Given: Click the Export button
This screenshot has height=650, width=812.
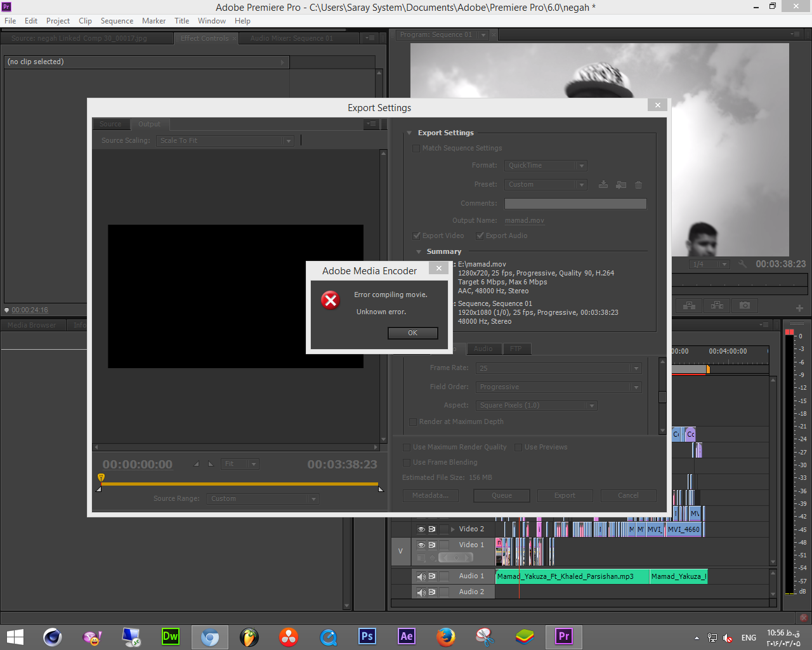Looking at the screenshot, I should pyautogui.click(x=565, y=496).
